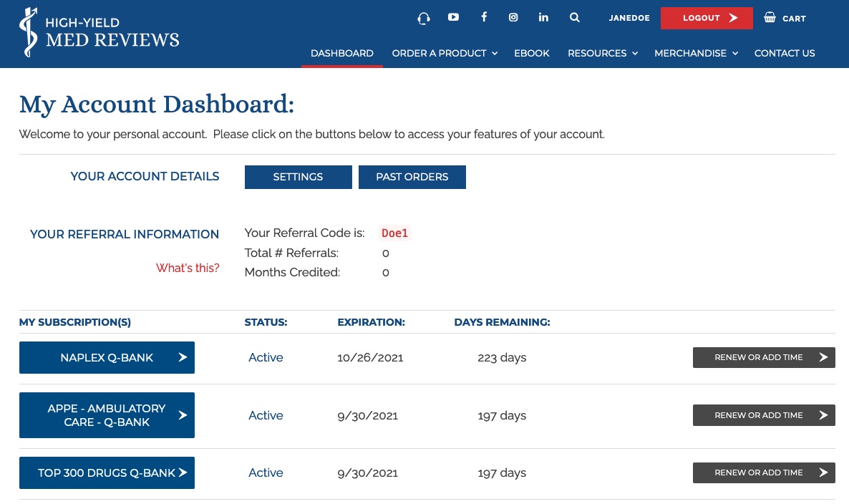849x504 pixels.
Task: Click the search magnifier icon
Action: click(575, 17)
